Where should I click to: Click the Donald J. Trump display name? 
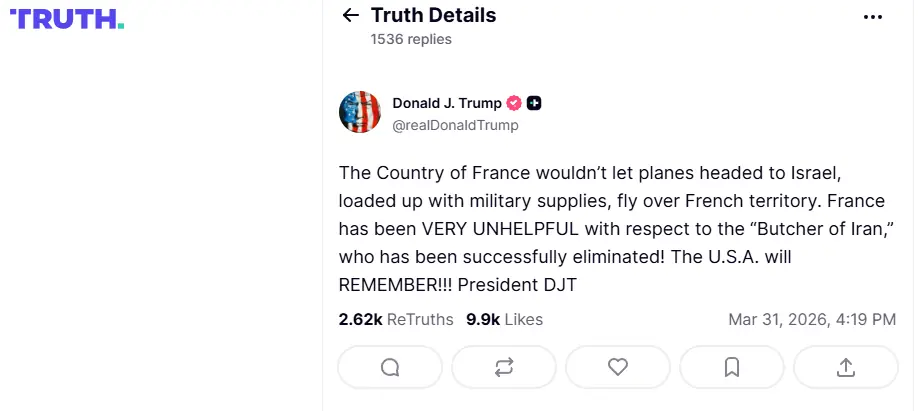[448, 103]
